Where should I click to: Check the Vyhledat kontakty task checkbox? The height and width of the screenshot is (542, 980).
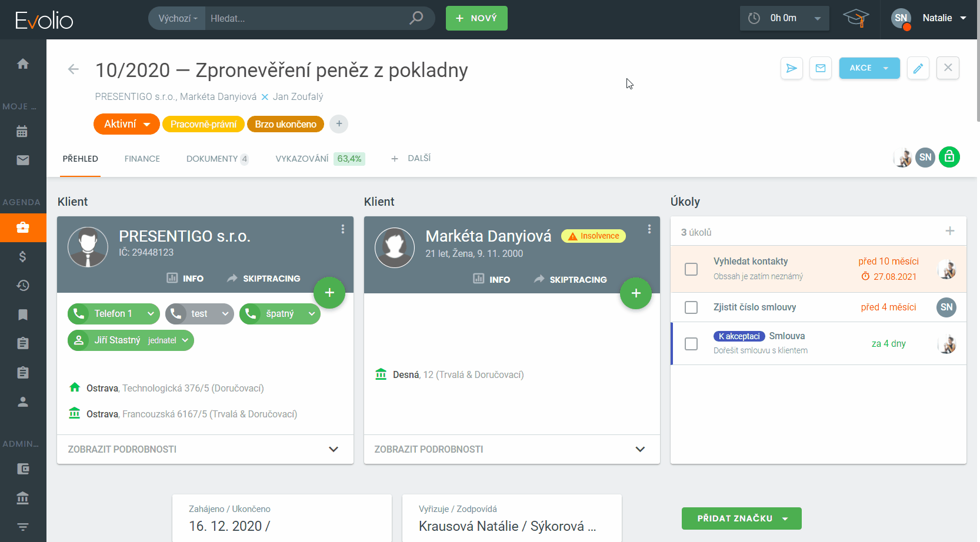coord(691,269)
